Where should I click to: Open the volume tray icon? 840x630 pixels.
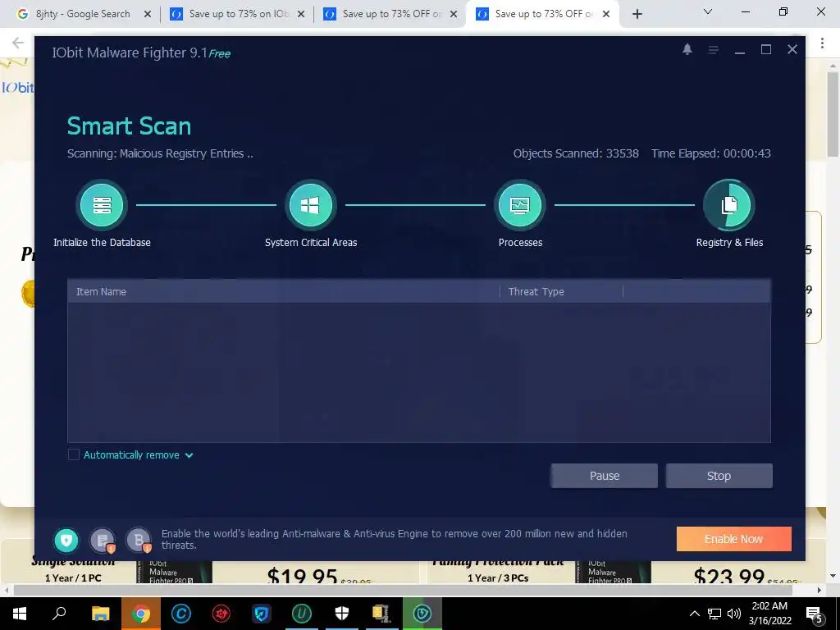click(734, 614)
